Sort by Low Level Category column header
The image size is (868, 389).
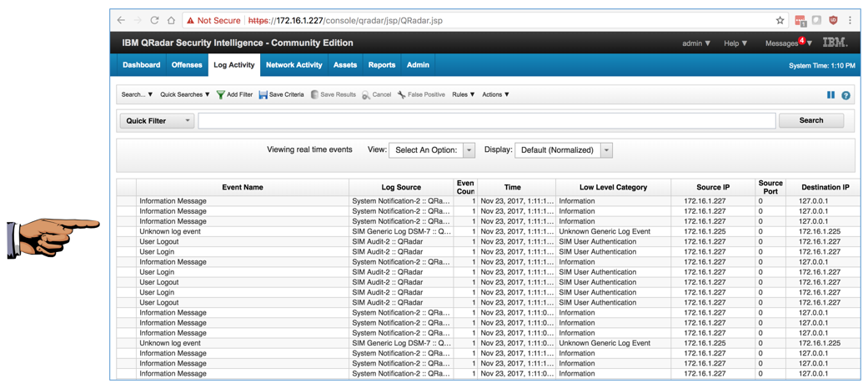(x=614, y=187)
